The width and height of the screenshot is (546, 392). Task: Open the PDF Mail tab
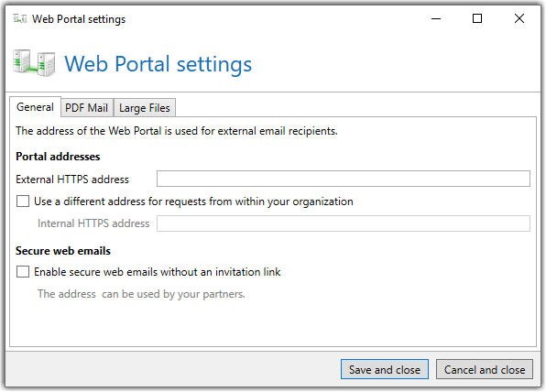pyautogui.click(x=87, y=107)
